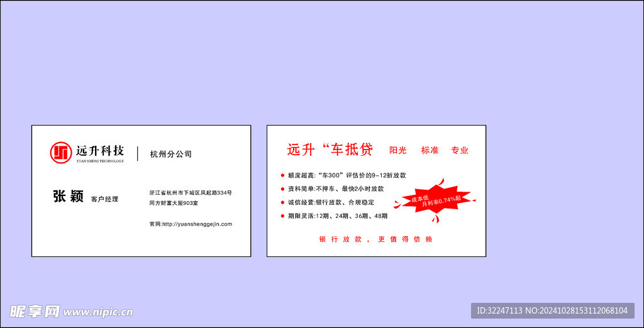Click the red bullet before 期限灵活

(282, 216)
